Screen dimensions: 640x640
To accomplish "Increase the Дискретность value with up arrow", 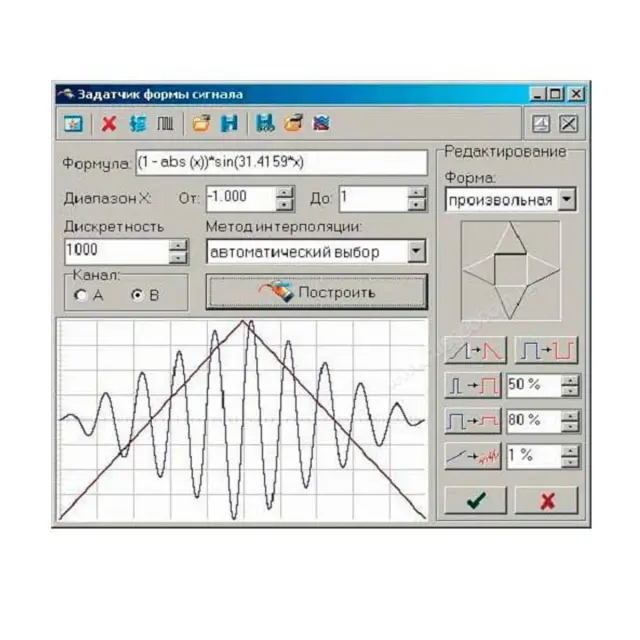I will coord(178,245).
